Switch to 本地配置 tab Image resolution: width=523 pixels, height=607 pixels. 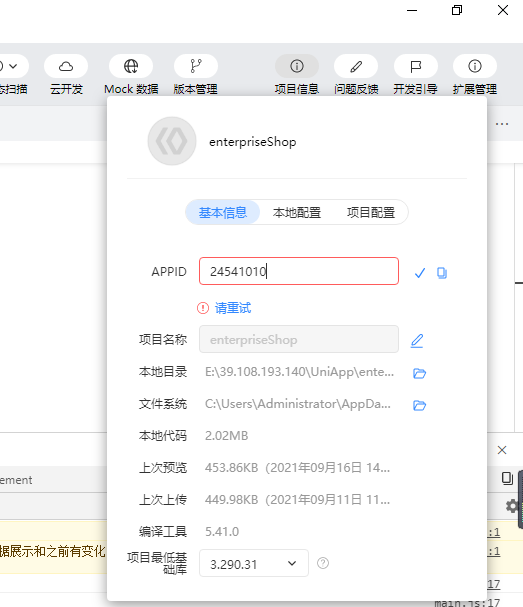(x=297, y=213)
